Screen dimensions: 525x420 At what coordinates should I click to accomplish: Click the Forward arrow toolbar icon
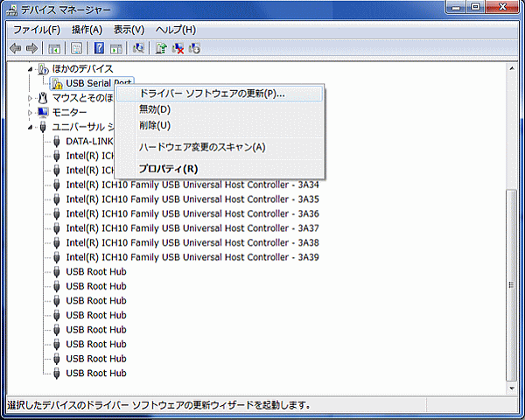pos(31,48)
